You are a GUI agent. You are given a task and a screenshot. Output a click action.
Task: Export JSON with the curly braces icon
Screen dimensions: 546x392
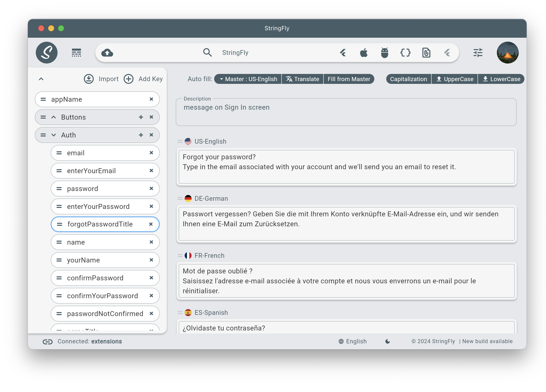406,53
